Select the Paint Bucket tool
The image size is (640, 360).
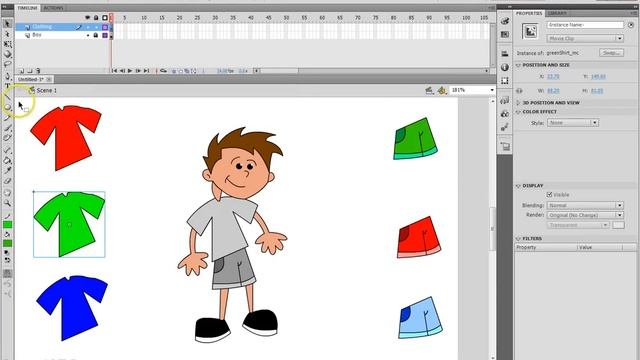[7, 160]
